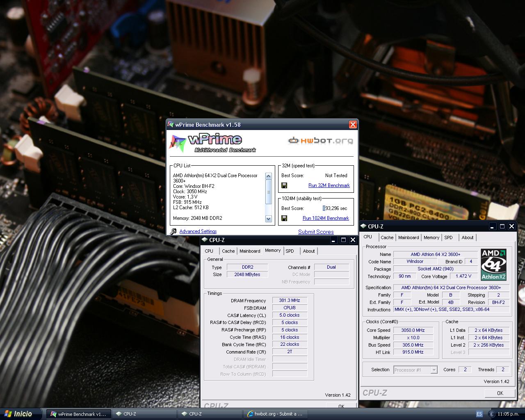Click the 32M score save floppy icon
This screenshot has width=525, height=420.
coord(284,185)
